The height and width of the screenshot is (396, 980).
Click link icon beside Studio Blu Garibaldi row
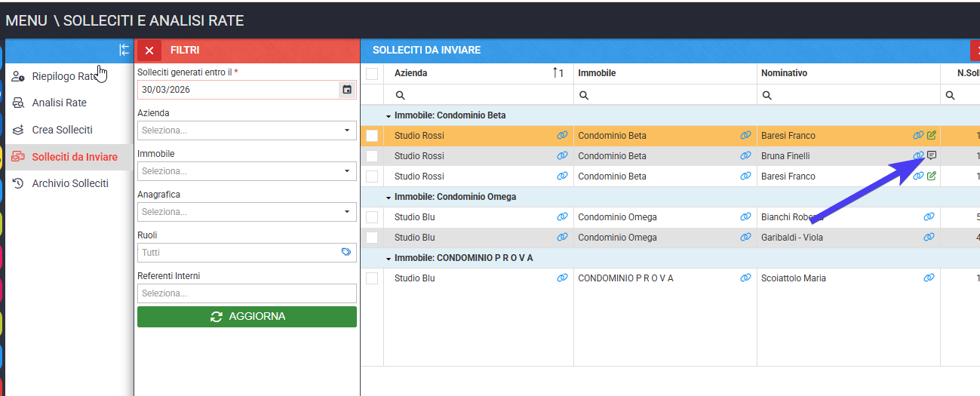(x=562, y=238)
